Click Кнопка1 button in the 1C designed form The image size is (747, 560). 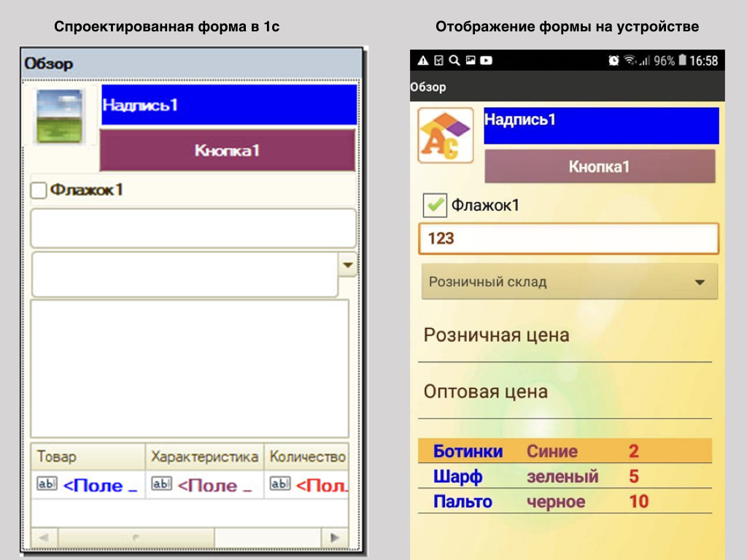point(228,150)
